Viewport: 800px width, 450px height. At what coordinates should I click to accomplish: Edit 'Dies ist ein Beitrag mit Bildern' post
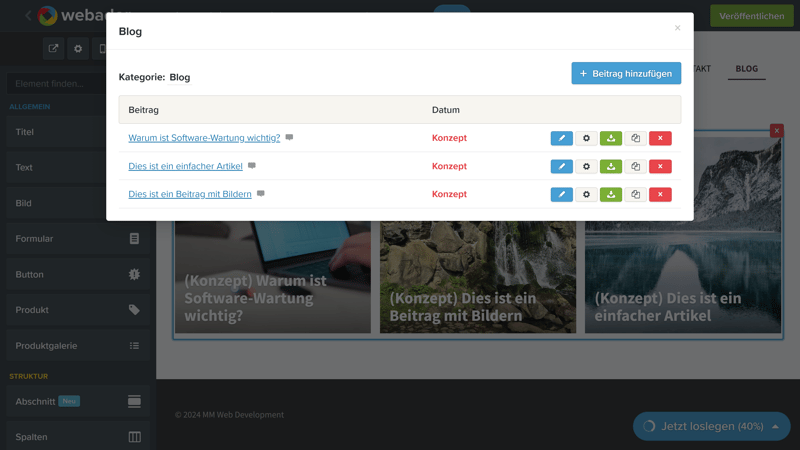click(561, 194)
